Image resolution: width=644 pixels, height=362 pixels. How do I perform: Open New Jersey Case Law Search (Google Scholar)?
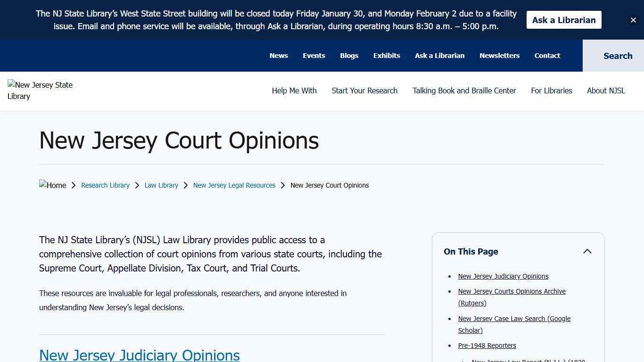click(x=514, y=319)
